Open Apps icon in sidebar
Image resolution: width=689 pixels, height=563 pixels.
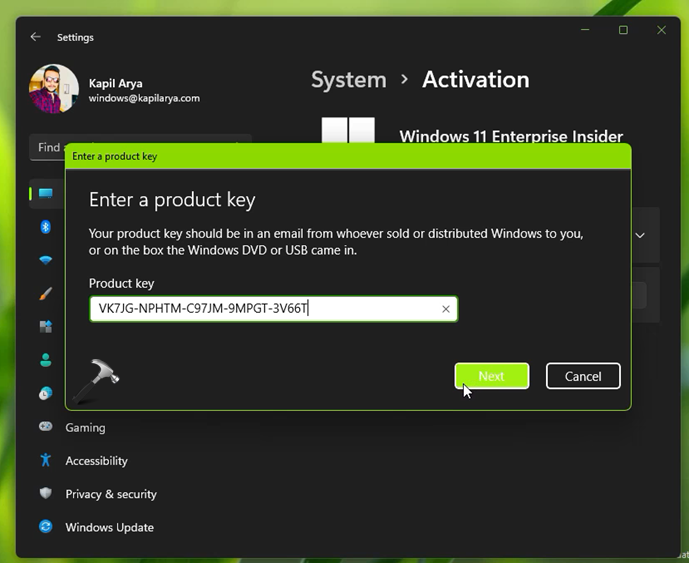click(46, 327)
